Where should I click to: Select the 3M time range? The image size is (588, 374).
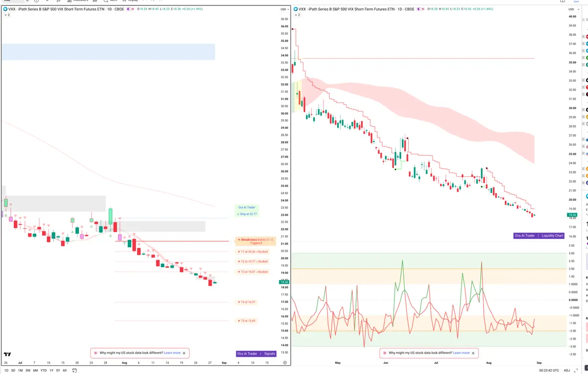[x=28, y=371]
